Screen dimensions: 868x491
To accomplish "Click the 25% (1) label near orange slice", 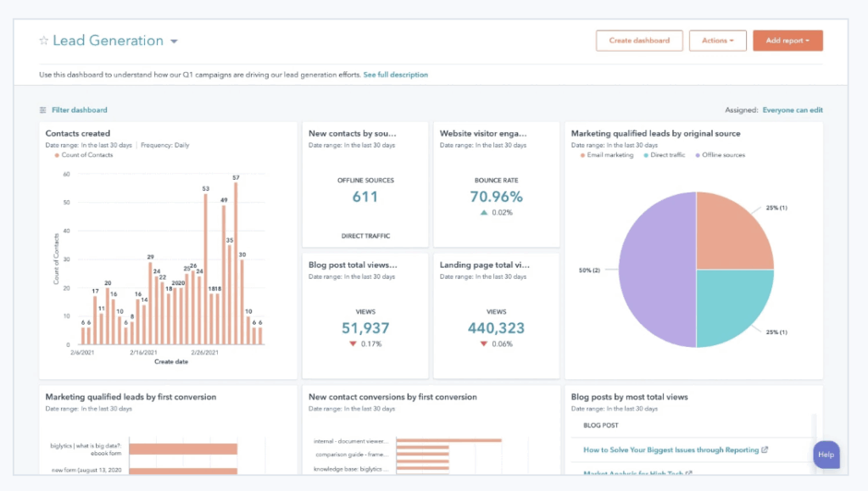I will 776,208.
